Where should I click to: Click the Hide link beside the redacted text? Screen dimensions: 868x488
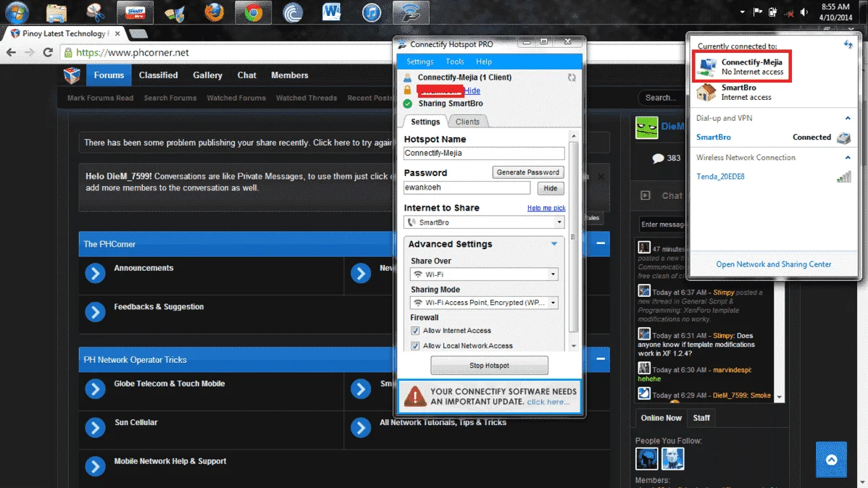coord(472,91)
